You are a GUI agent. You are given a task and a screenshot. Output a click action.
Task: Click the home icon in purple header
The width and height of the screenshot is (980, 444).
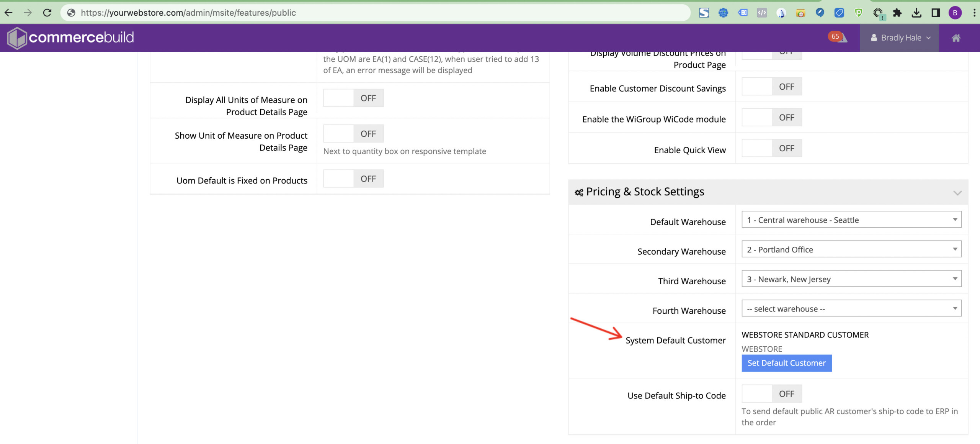click(x=956, y=38)
